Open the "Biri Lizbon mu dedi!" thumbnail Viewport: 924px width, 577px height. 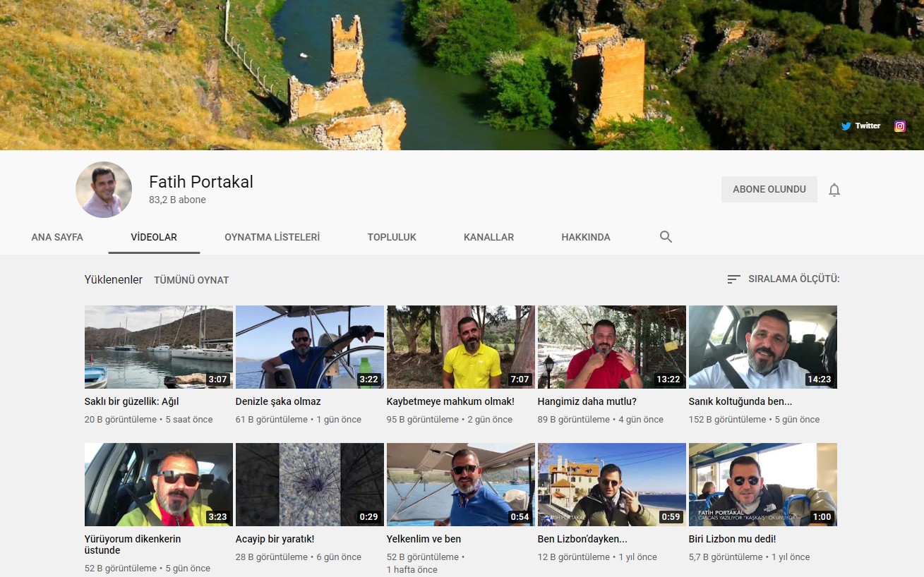[x=763, y=485]
